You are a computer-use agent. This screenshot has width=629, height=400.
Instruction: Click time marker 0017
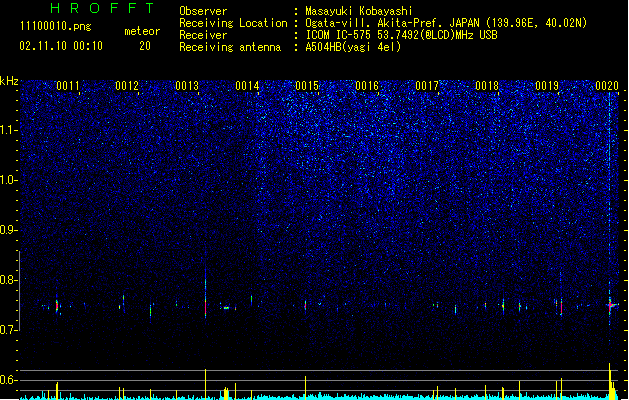tap(427, 86)
